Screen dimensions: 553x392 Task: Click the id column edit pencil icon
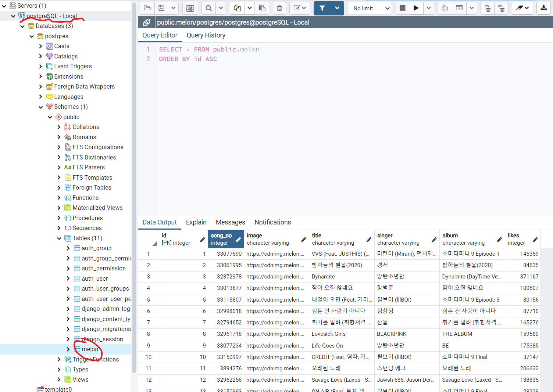(x=202, y=240)
